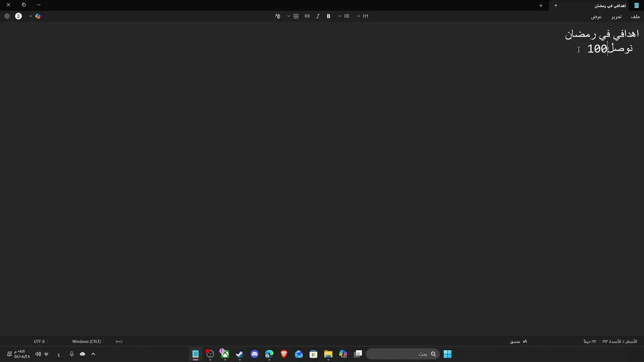644x362 pixels.
Task: Expand the list style dropdown arrow
Action: point(340,16)
